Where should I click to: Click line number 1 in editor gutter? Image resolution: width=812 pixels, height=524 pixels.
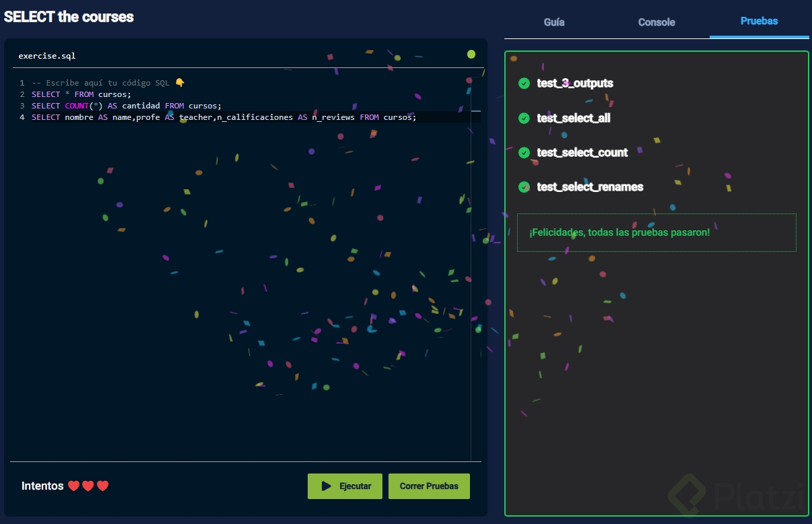point(22,83)
